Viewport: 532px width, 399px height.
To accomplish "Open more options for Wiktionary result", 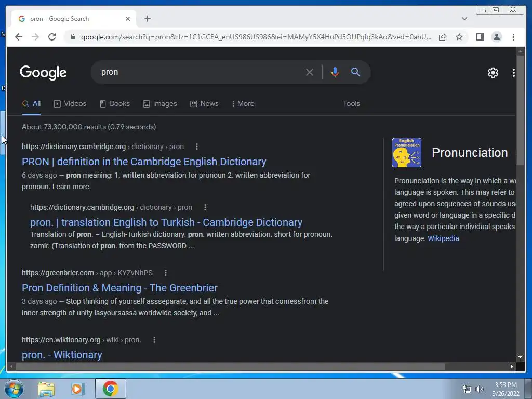I will [154, 340].
